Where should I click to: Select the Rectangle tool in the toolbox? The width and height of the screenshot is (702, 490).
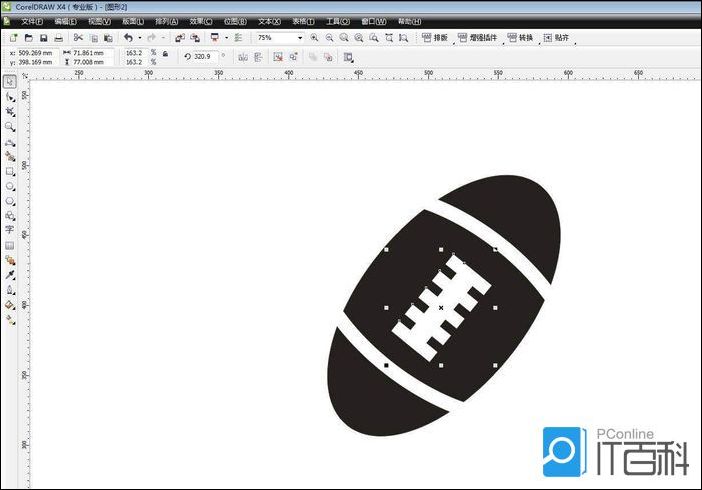click(9, 172)
